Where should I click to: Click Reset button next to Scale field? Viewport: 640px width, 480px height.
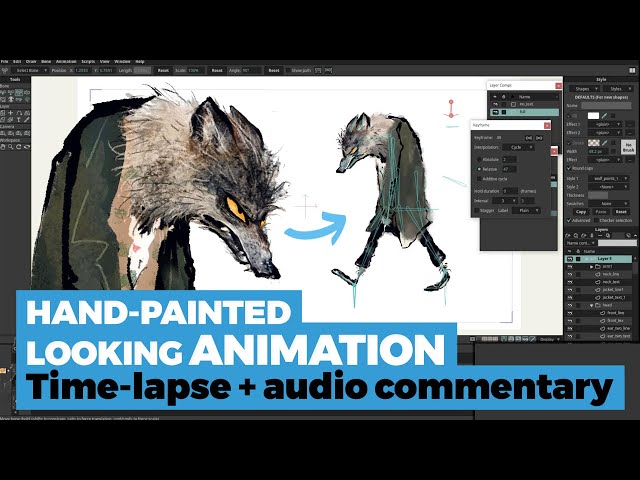[x=217, y=71]
